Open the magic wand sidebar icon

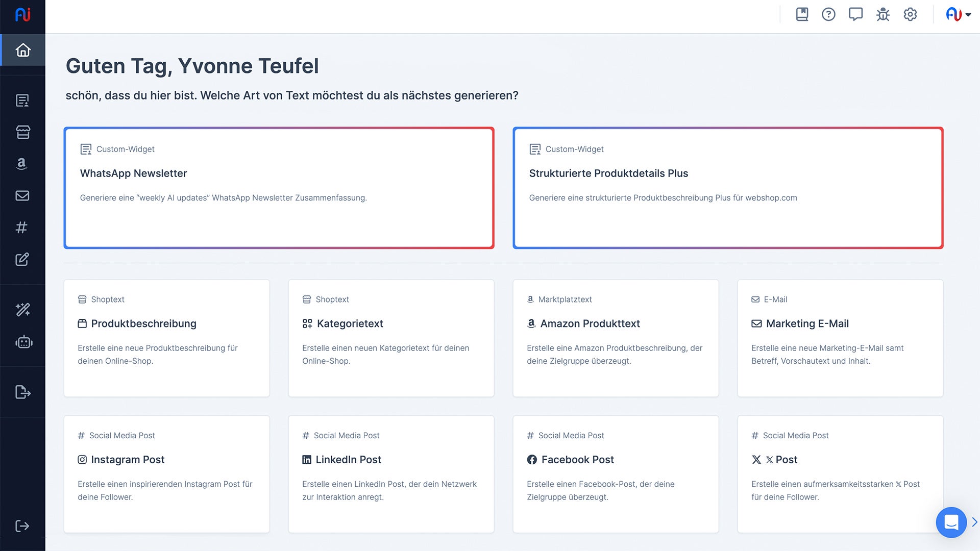pyautogui.click(x=22, y=309)
